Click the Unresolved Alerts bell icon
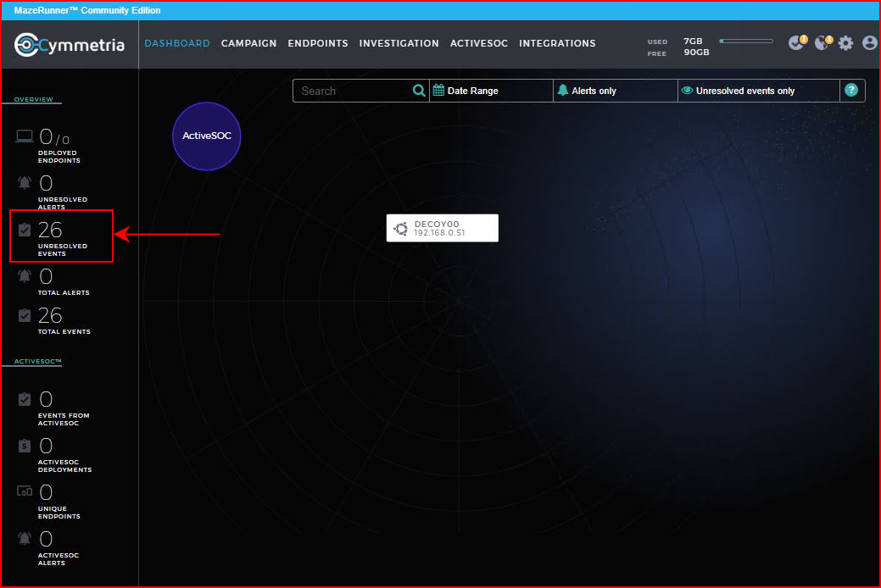Image resolution: width=881 pixels, height=588 pixels. pyautogui.click(x=24, y=182)
